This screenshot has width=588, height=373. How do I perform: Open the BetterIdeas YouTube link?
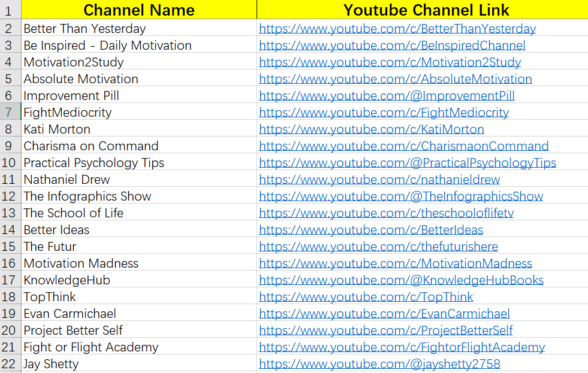(x=371, y=230)
